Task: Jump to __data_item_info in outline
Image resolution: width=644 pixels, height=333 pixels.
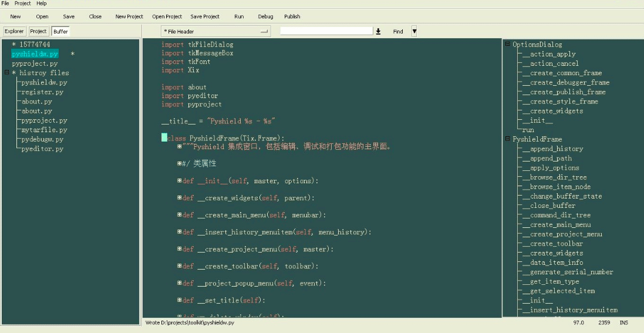Action: tap(553, 263)
